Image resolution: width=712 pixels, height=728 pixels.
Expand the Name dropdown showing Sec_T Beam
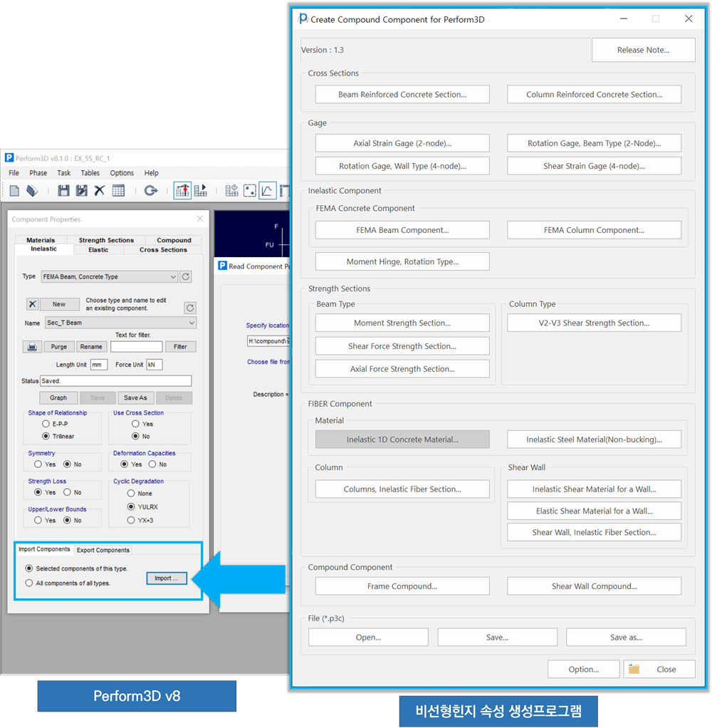tap(120, 323)
